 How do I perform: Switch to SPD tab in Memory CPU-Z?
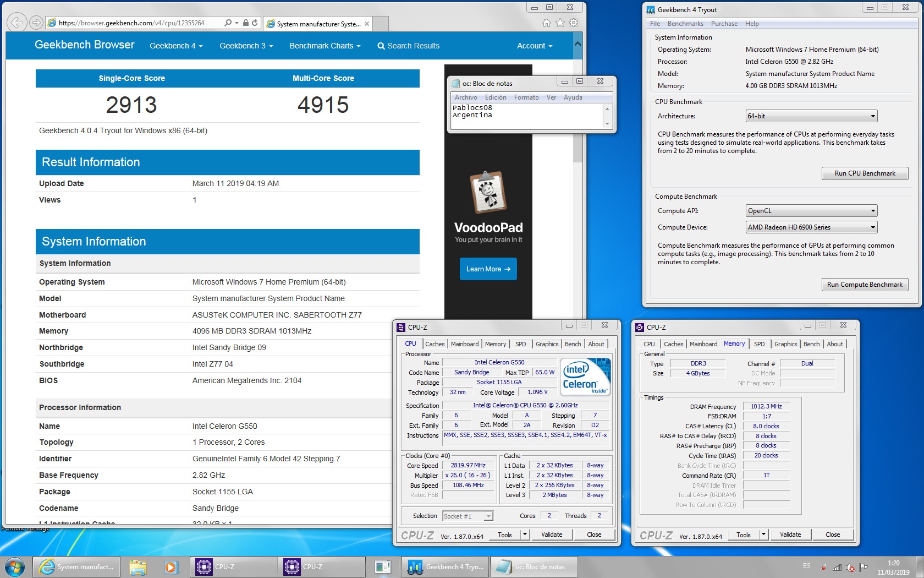coord(759,343)
